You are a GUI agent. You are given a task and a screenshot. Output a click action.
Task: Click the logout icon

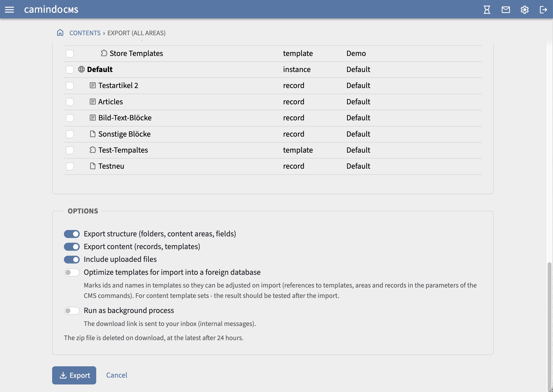[543, 10]
